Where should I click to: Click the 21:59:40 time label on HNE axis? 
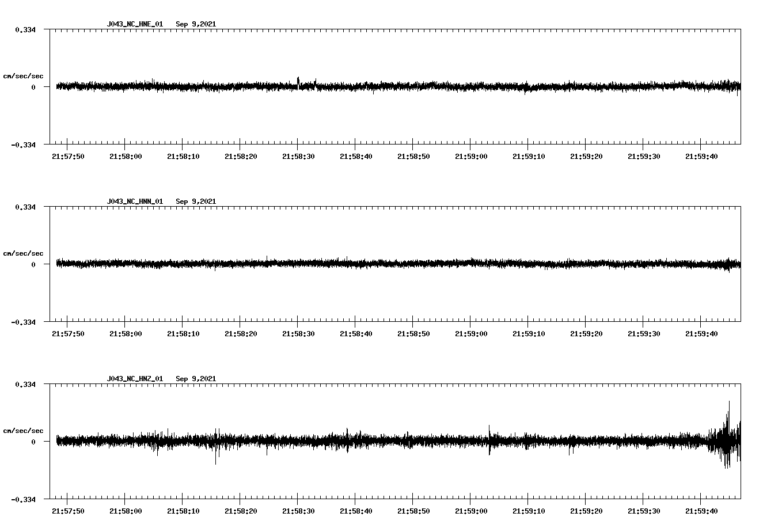point(701,157)
